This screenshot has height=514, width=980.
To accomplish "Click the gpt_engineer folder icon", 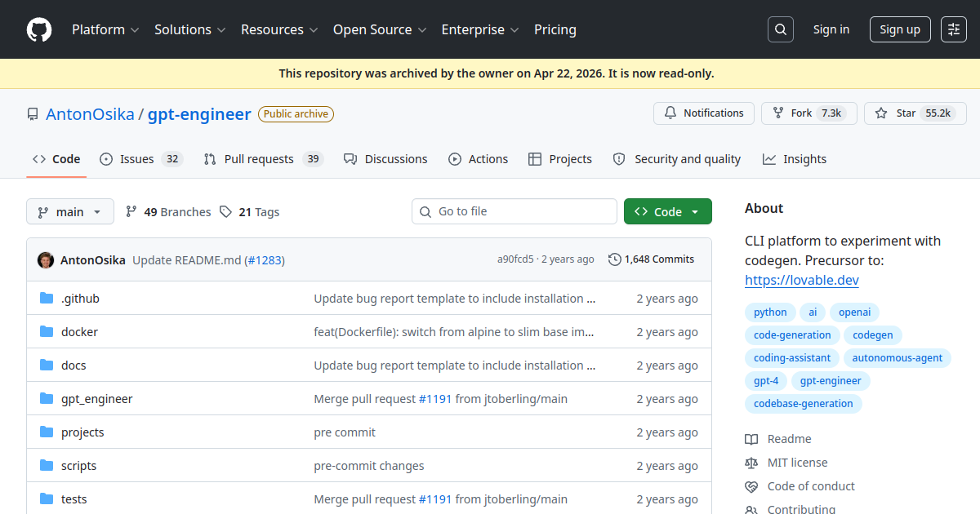I will click(x=47, y=399).
